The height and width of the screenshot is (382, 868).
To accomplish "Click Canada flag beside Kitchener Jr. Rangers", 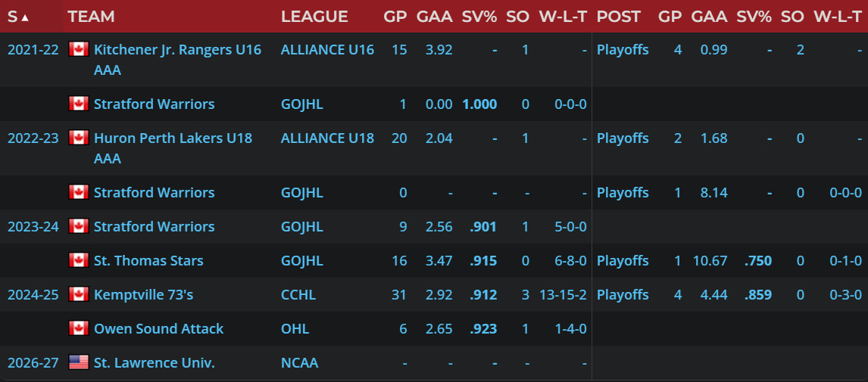I will click(x=79, y=50).
